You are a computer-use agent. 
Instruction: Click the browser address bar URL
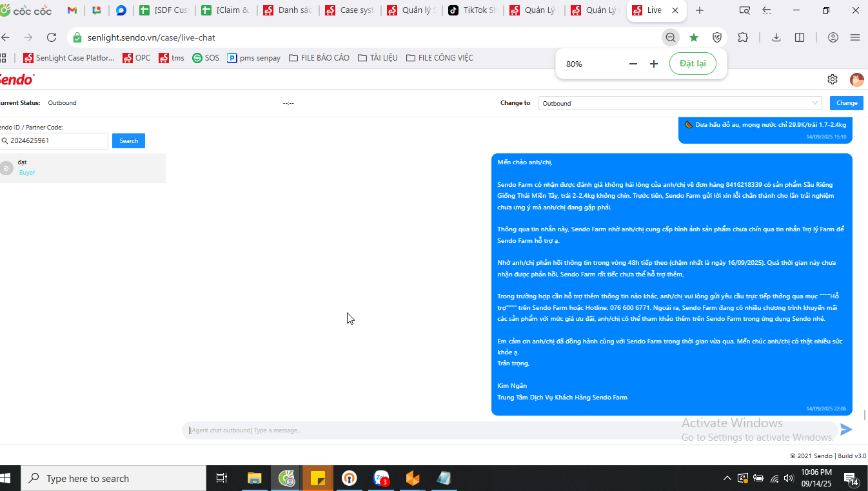[x=152, y=37]
